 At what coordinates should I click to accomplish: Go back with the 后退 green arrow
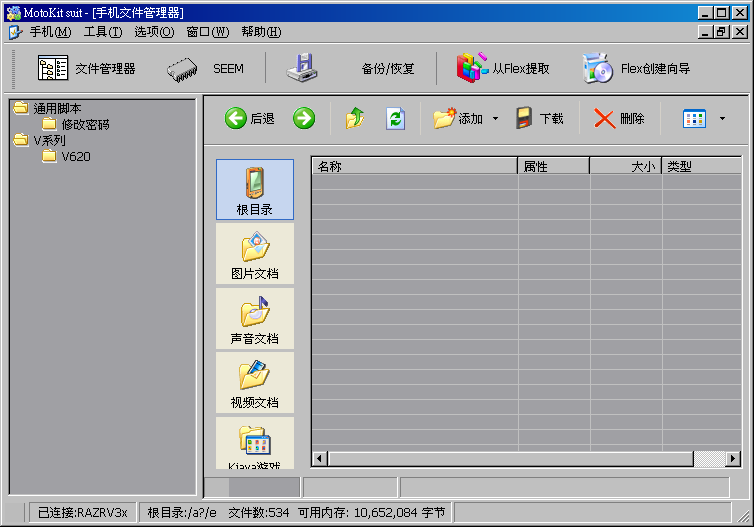[250, 118]
